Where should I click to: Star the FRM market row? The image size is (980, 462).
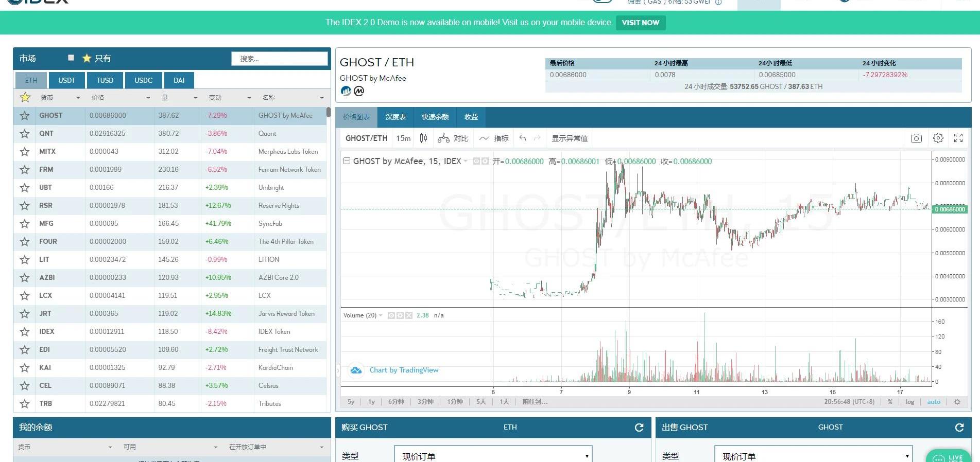tap(24, 170)
